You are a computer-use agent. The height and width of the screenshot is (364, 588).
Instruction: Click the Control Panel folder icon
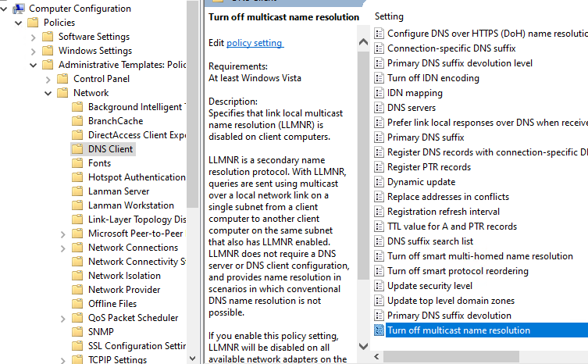click(x=62, y=79)
